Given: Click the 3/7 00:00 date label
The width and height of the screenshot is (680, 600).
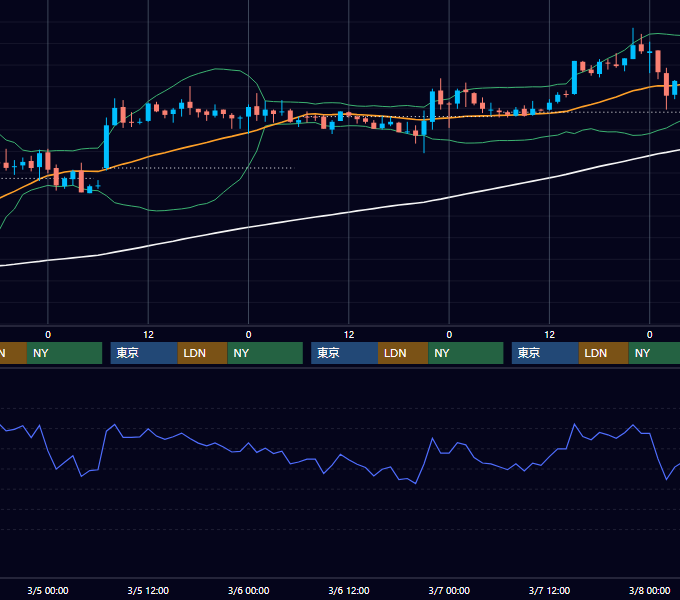Looking at the screenshot, I should click(x=449, y=590).
